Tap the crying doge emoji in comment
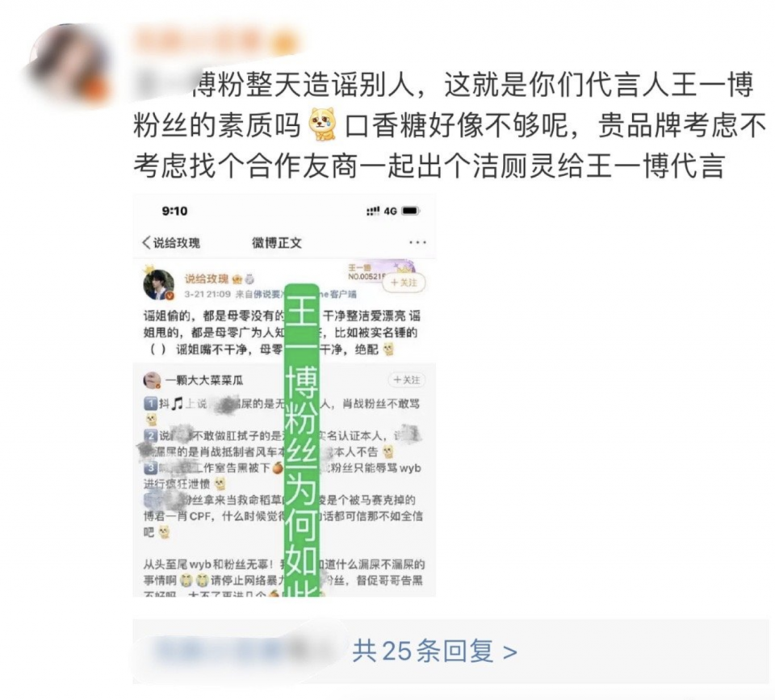This screenshot has width=775, height=700. coord(322,125)
